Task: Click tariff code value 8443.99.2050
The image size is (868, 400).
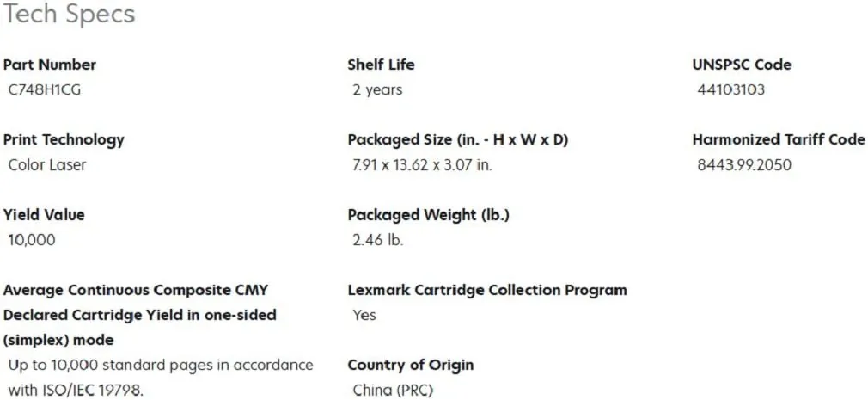Action: pyautogui.click(x=744, y=165)
